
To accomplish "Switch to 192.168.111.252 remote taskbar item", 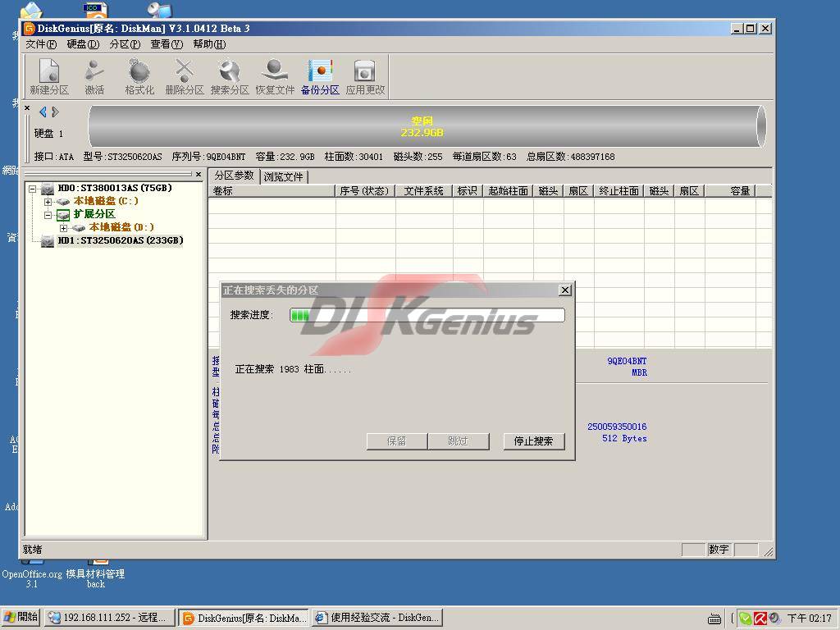I will (x=109, y=618).
